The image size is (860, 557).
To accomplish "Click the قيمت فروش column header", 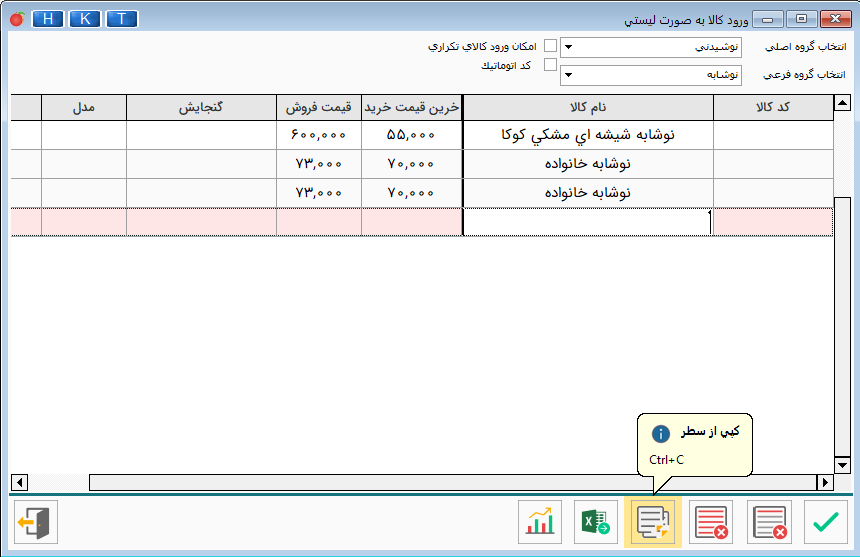I will (319, 107).
